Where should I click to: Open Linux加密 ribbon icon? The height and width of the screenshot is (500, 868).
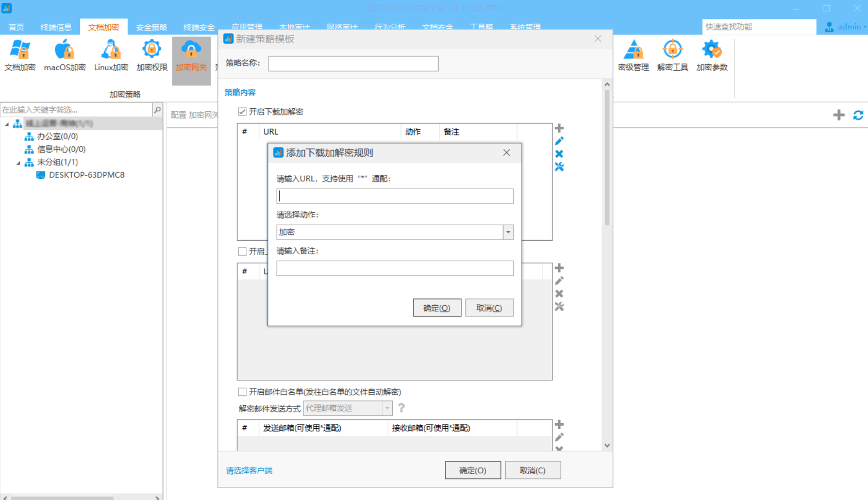111,55
